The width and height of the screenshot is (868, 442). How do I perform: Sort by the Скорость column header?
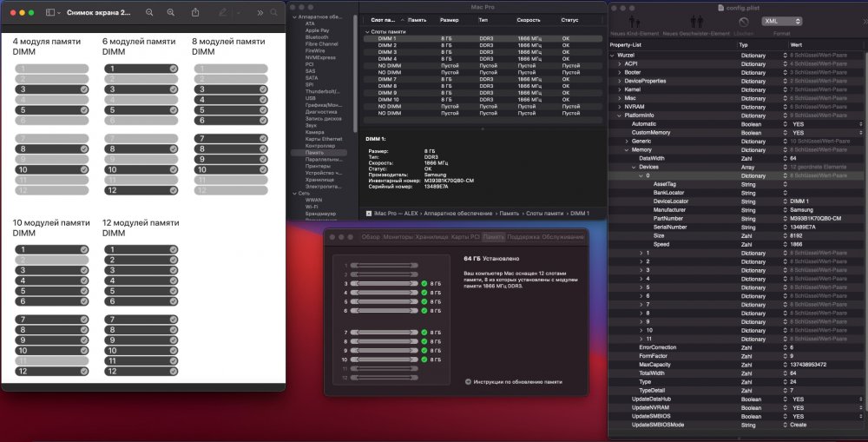click(528, 20)
